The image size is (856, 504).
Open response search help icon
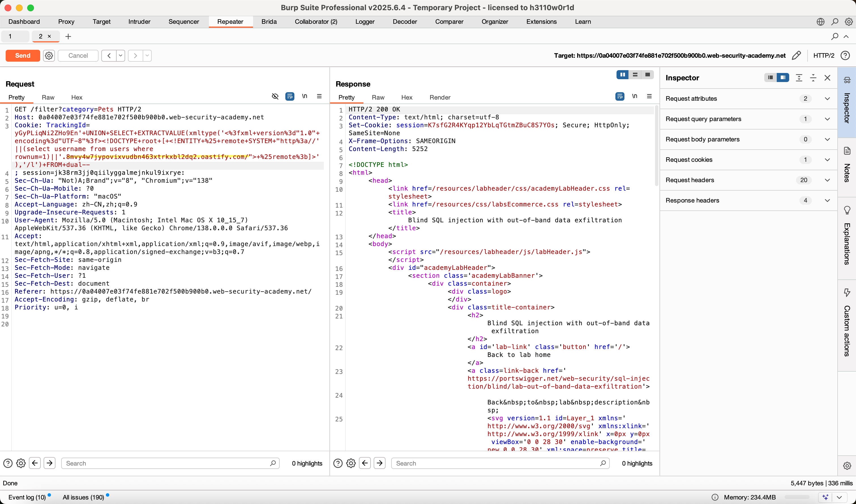click(x=338, y=463)
